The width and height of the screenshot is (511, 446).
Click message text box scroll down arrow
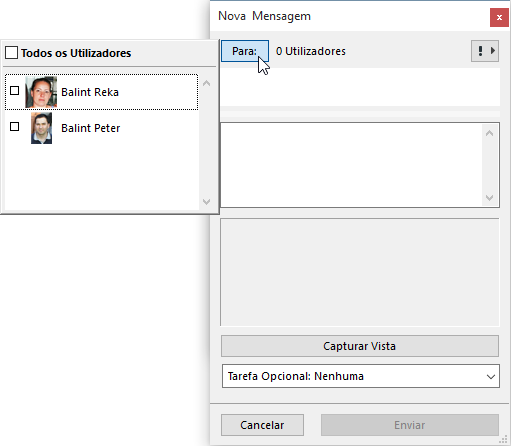(489, 198)
